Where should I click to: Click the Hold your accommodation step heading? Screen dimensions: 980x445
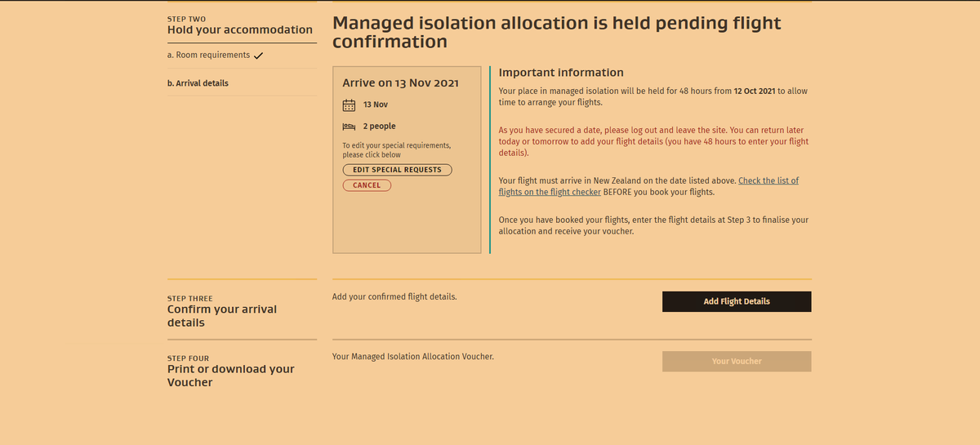pyautogui.click(x=240, y=30)
